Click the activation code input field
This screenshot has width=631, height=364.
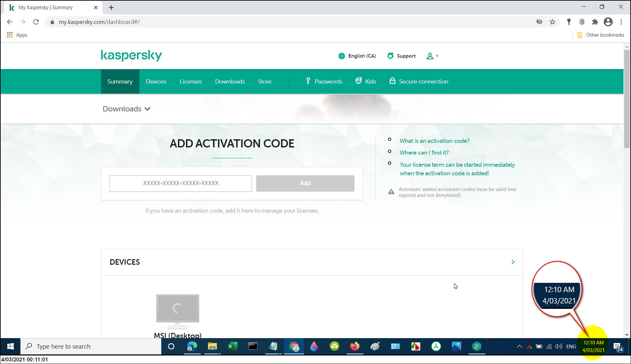point(181,183)
